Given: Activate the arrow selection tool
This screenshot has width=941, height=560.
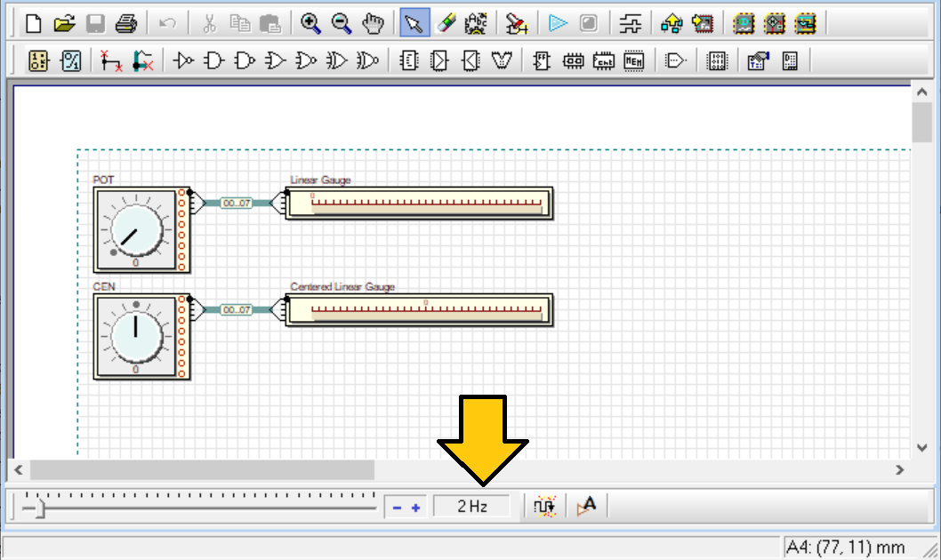Looking at the screenshot, I should [414, 23].
